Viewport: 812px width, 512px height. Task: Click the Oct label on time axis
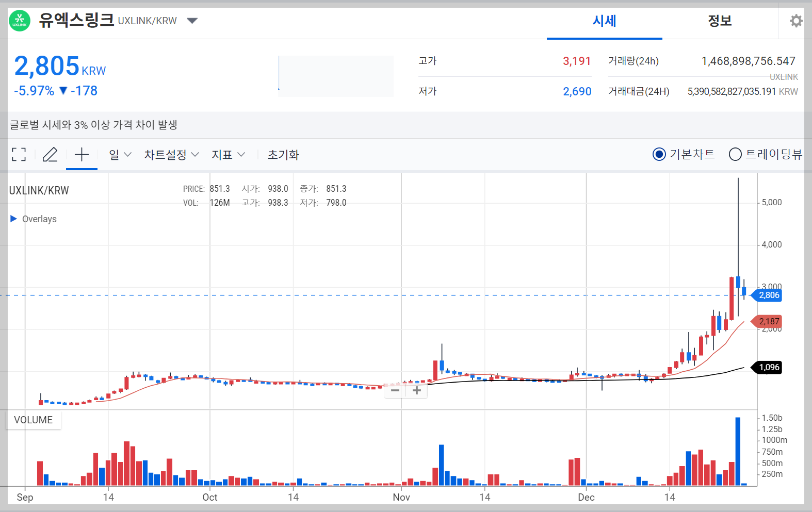point(210,497)
